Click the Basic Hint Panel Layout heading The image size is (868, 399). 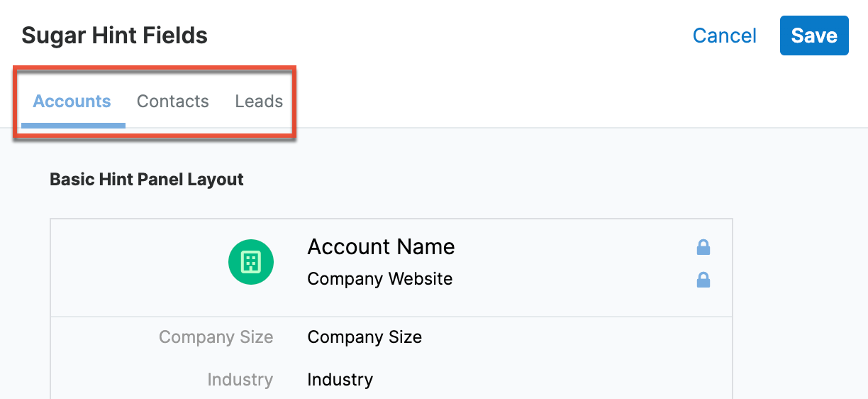tap(147, 180)
